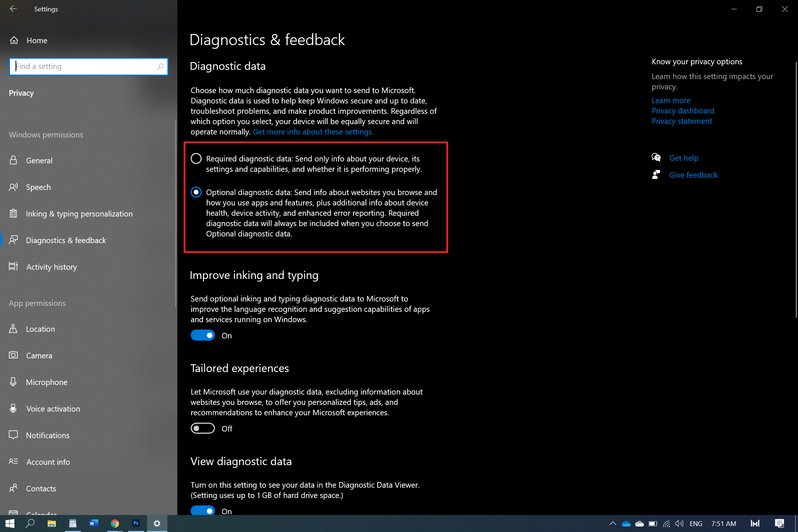Open Home via the house icon
The height and width of the screenshot is (532, 798).
point(14,40)
